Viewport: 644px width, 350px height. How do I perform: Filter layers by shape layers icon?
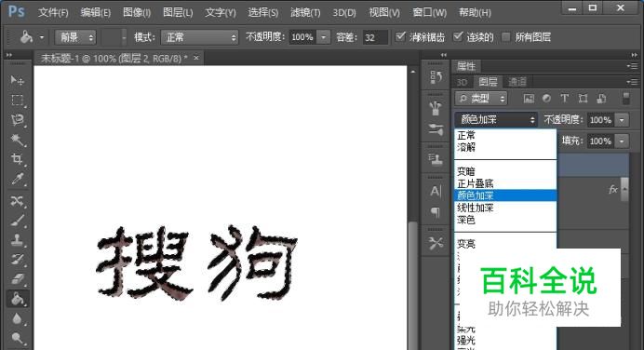pyautogui.click(x=583, y=99)
